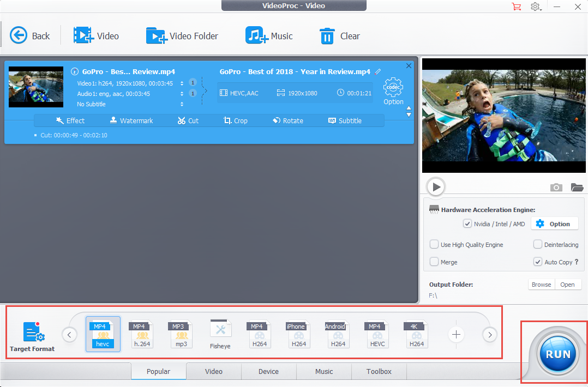Open the codec Option gear
588x387 pixels.
pyautogui.click(x=393, y=91)
